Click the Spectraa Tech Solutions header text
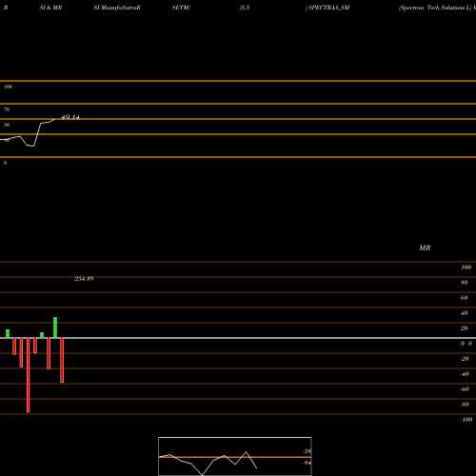Viewport: 476px width, 476px height. click(434, 8)
